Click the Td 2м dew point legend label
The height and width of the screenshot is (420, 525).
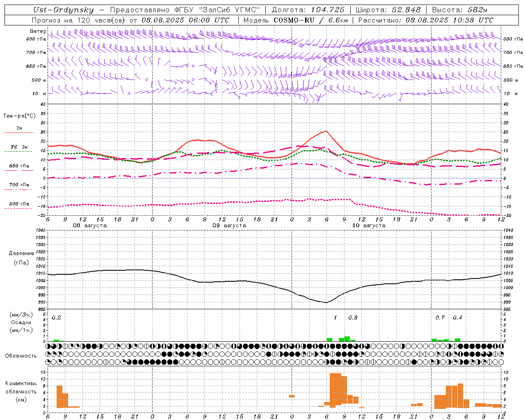[19, 147]
